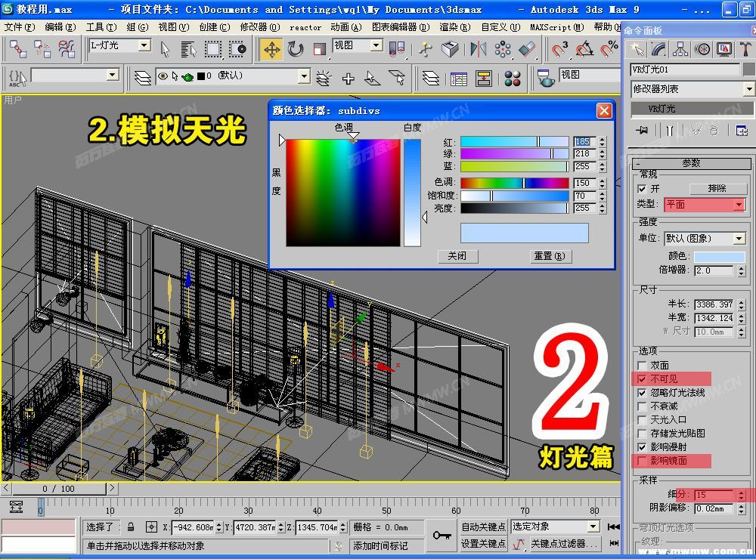Screen dimensions: 756x559
Task: Click the 倍增器 multiplier value field
Action: 714,270
